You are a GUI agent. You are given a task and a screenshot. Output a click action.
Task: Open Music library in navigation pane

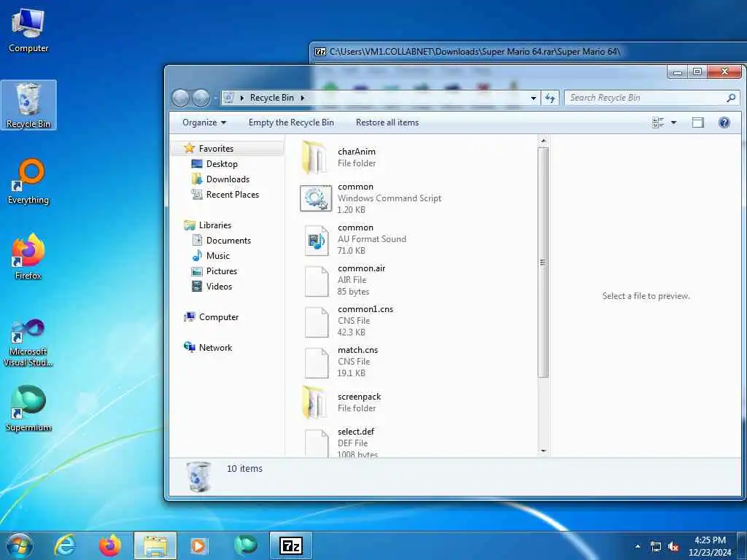217,256
